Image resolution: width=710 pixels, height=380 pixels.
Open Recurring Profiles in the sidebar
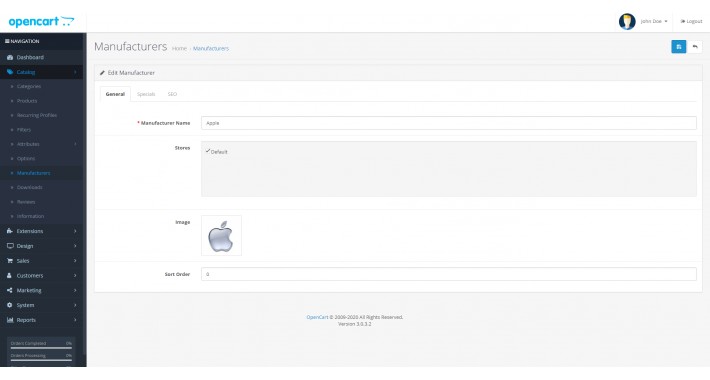[x=37, y=115]
